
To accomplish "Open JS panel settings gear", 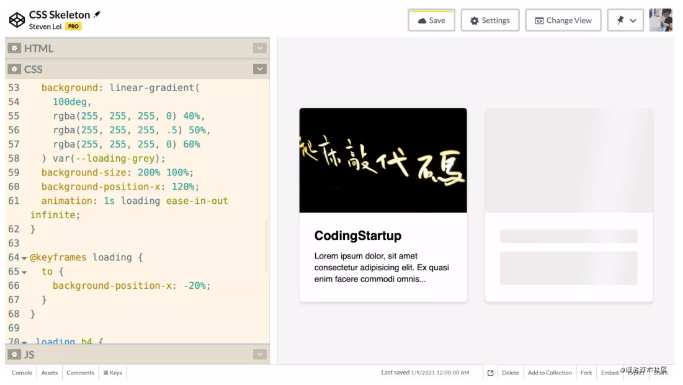I will coord(14,354).
